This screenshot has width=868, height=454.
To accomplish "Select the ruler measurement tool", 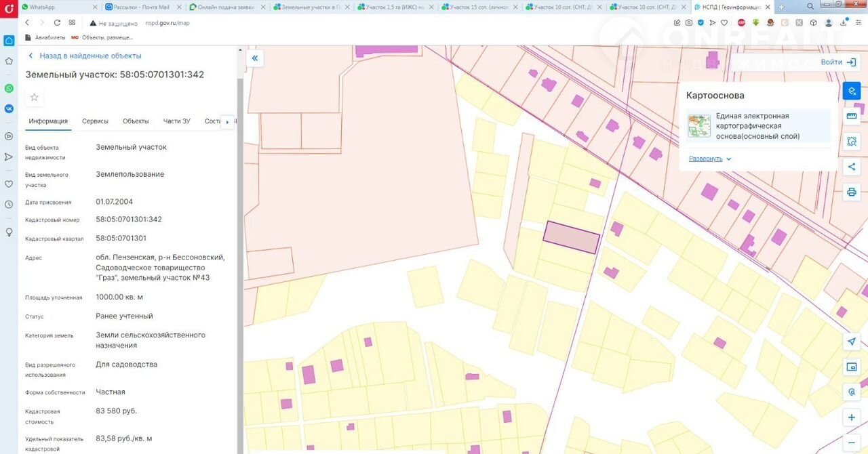I will 852,116.
